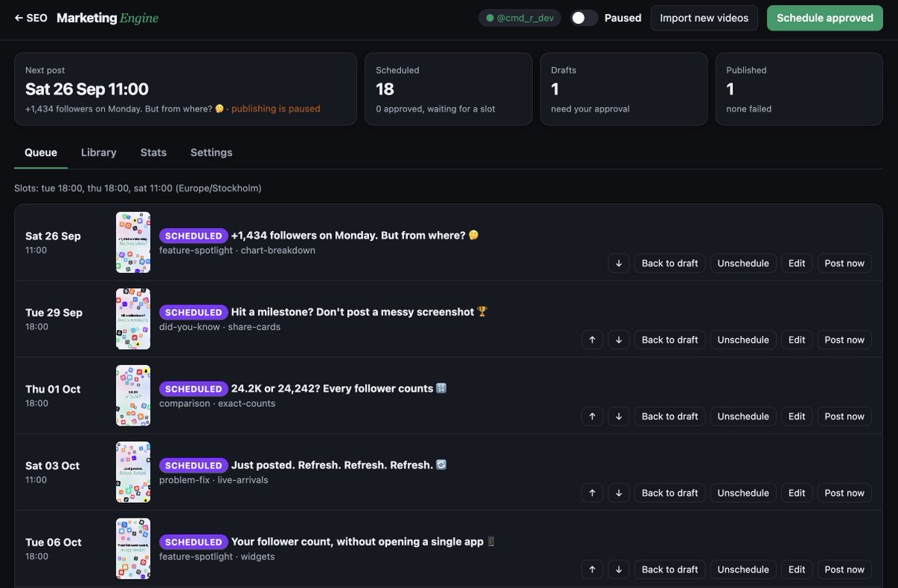Toggle the Paused publishing switch

[584, 18]
